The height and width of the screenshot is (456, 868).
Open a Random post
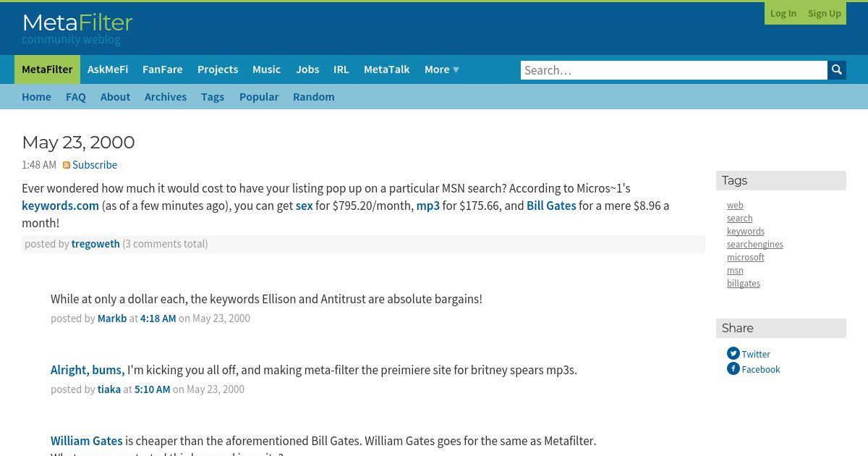click(x=313, y=97)
